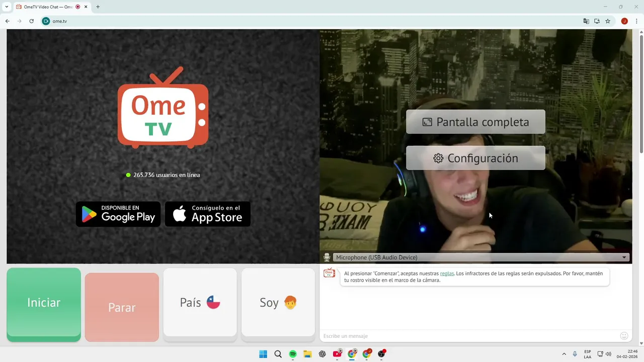Open the Windows Start menu
Viewport: 644px width, 362px height.
click(263, 354)
